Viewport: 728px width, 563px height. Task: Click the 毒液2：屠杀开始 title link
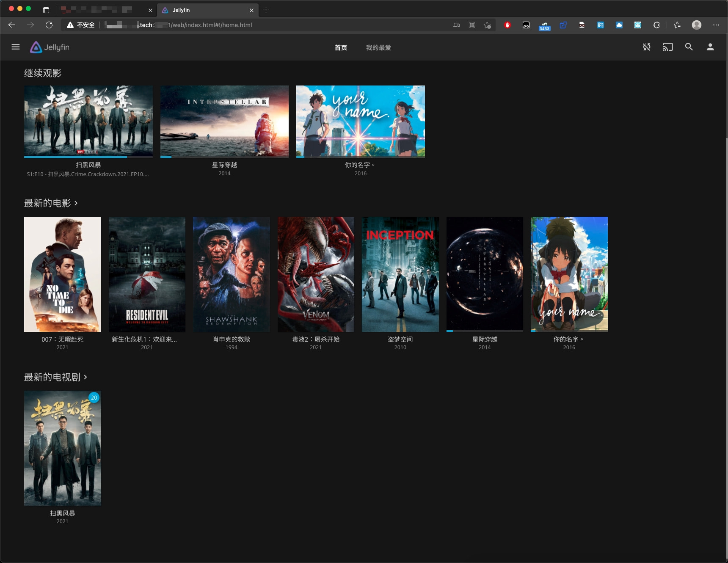(x=316, y=339)
